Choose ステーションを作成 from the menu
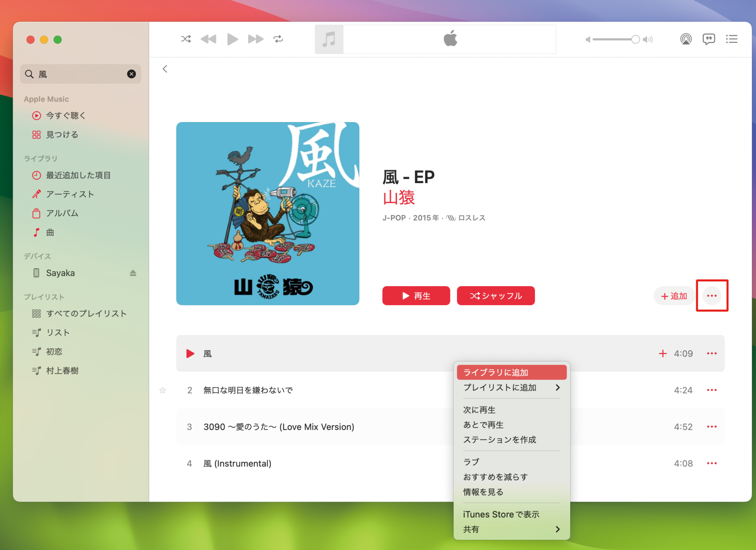This screenshot has height=550, width=756. [511, 440]
